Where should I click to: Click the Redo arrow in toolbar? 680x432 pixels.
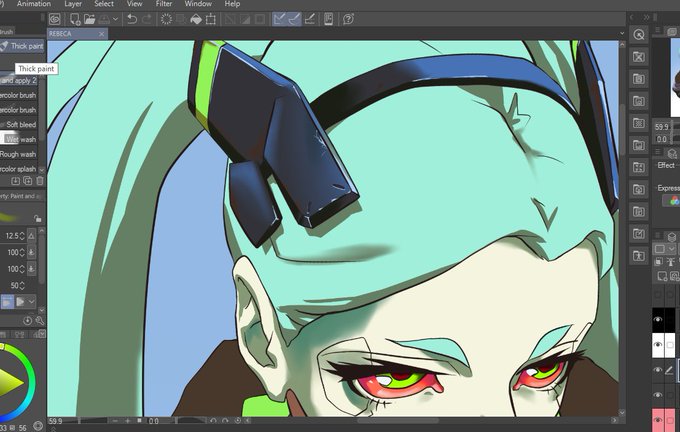147,19
